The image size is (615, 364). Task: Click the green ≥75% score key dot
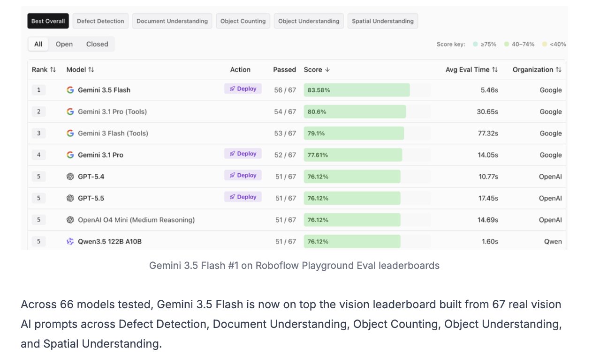tap(475, 44)
